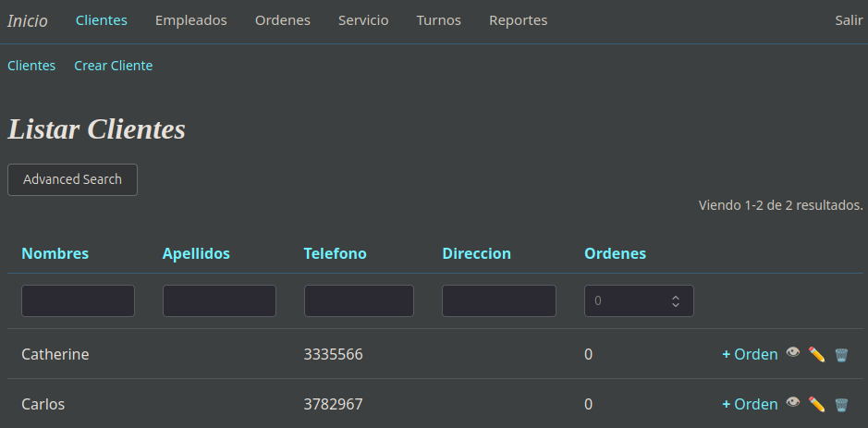View Carlos's client details eye icon

[793, 402]
